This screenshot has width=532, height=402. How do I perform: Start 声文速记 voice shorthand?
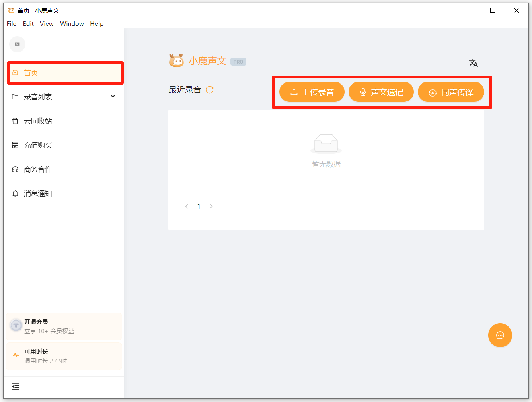click(381, 92)
